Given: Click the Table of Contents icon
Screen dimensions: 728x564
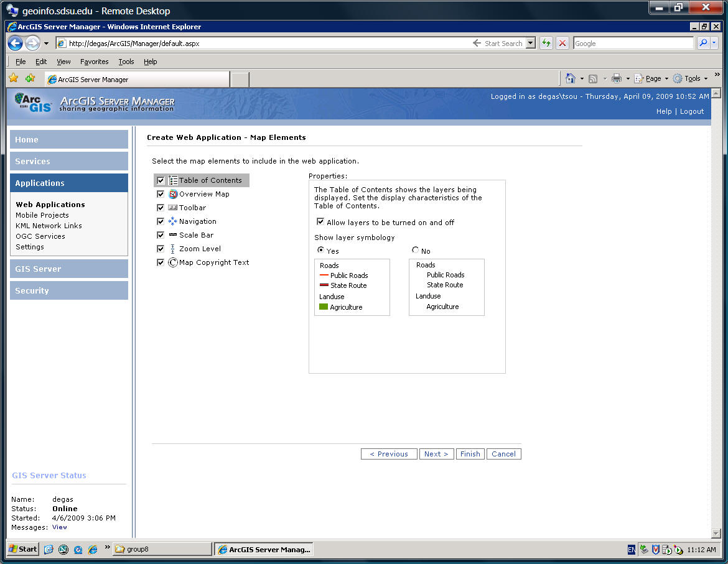Looking at the screenshot, I should (173, 180).
